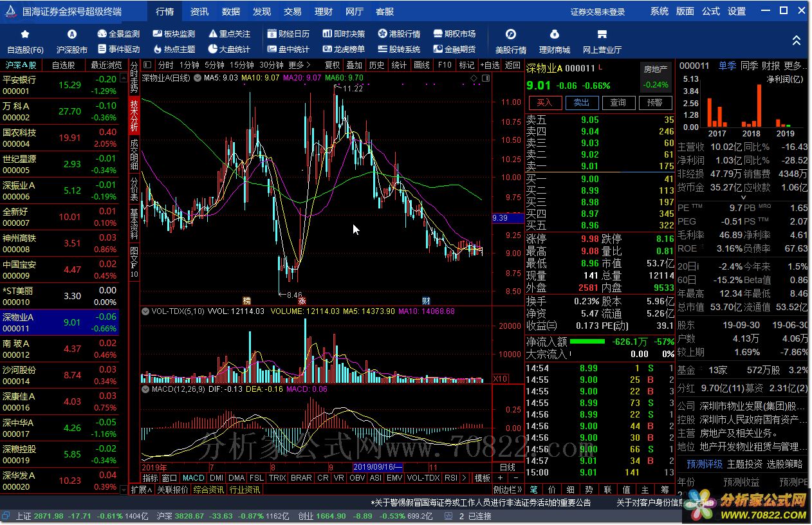This screenshot has height=525, width=812.
Task: Toggle 扩展 panel expander
Action: (x=142, y=490)
